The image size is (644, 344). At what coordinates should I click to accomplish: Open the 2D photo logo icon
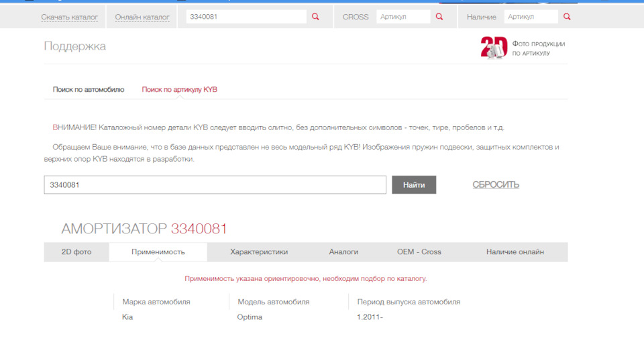494,48
